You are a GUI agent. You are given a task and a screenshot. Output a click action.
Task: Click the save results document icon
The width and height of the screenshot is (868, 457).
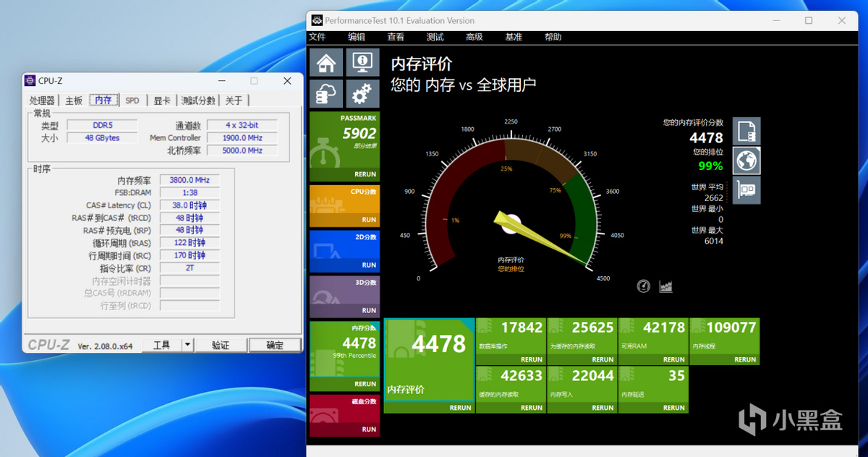[x=746, y=131]
